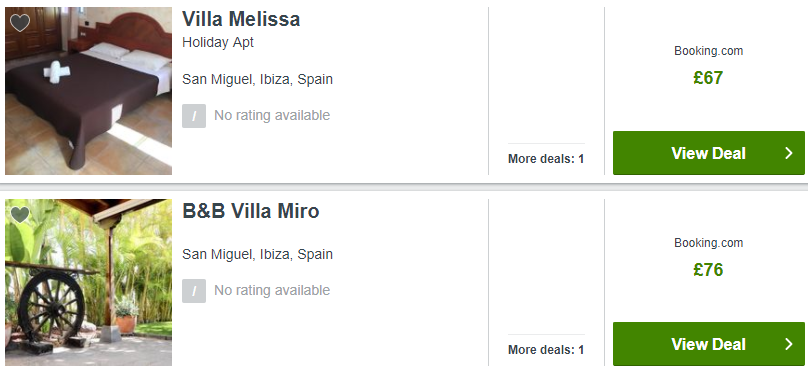Open Villa Melissa hotel title
This screenshot has height=370, width=808.
[241, 20]
